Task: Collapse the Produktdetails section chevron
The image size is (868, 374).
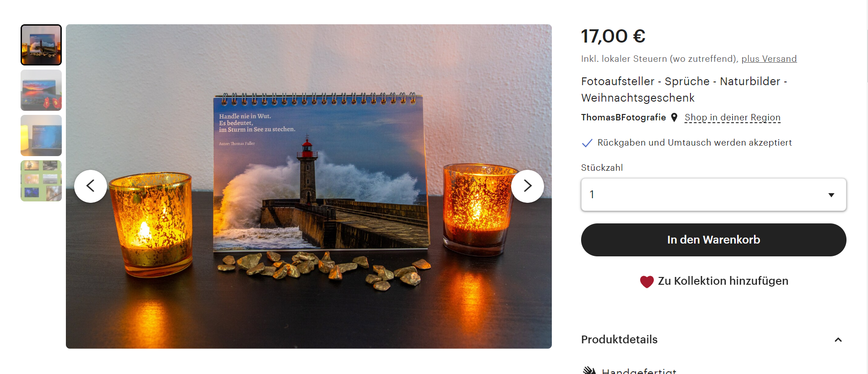Action: tap(838, 340)
